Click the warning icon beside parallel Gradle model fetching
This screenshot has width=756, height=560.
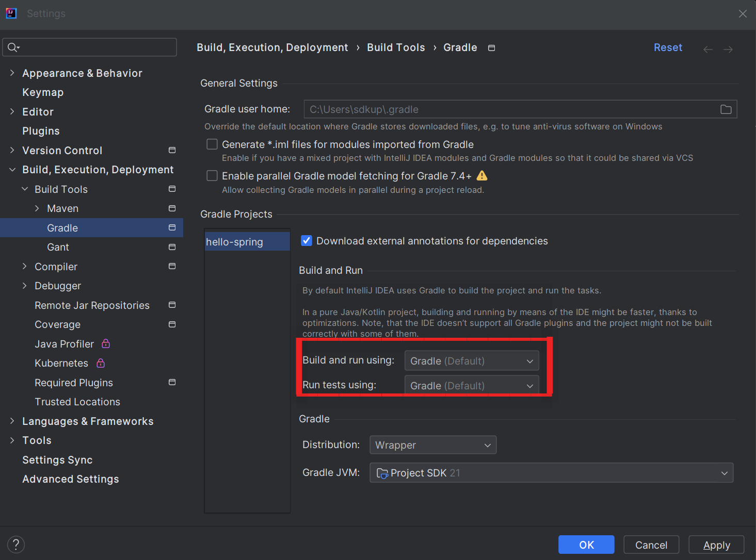tap(482, 176)
